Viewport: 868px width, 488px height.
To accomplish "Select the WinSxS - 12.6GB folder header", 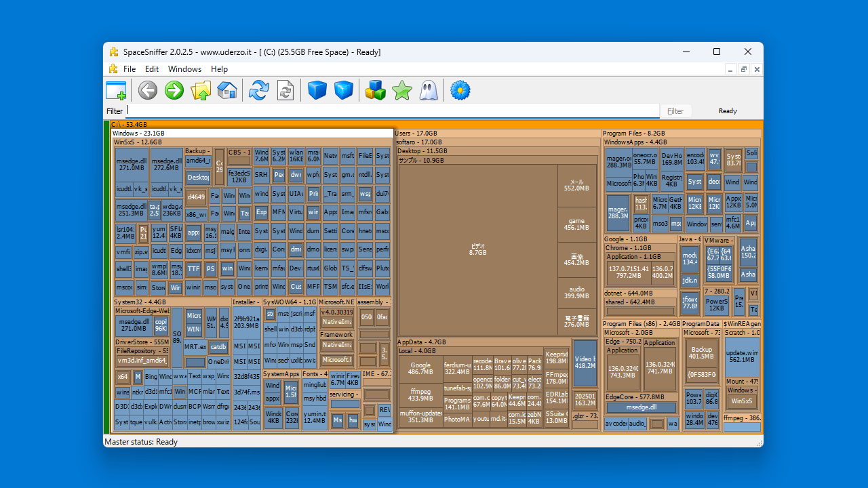I will pyautogui.click(x=252, y=142).
